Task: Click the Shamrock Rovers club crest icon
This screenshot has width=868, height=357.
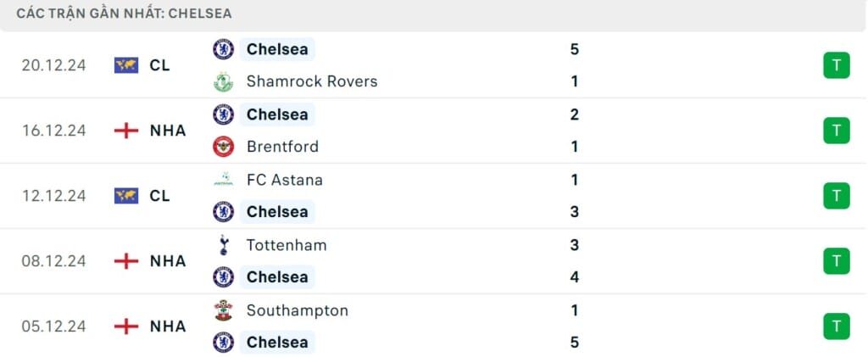Action: pos(223,81)
